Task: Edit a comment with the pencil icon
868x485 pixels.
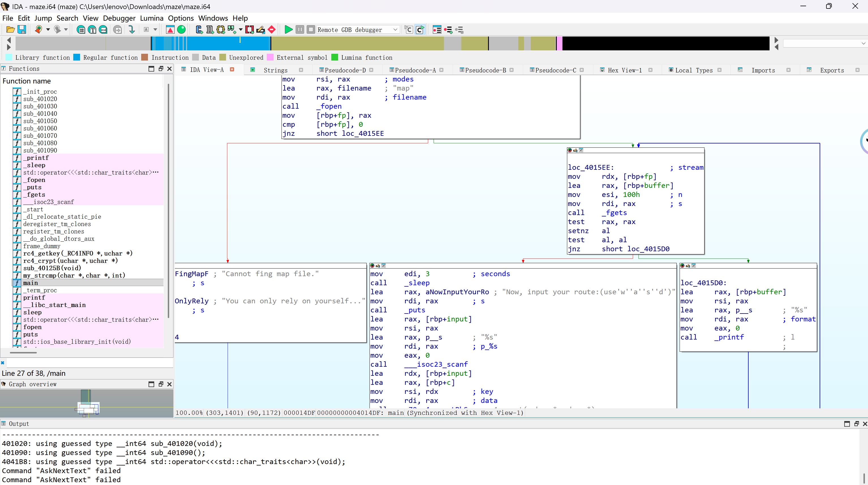Action: 261,29
